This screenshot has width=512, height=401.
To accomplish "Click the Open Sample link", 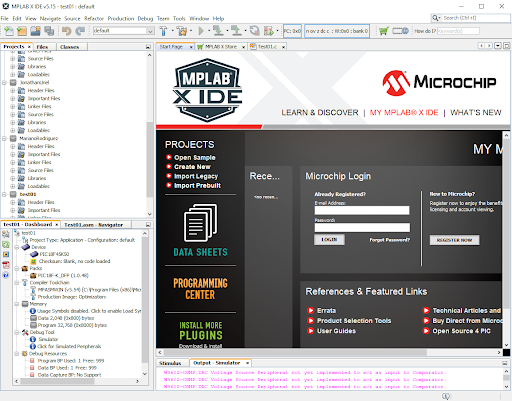I will pyautogui.click(x=195, y=157).
